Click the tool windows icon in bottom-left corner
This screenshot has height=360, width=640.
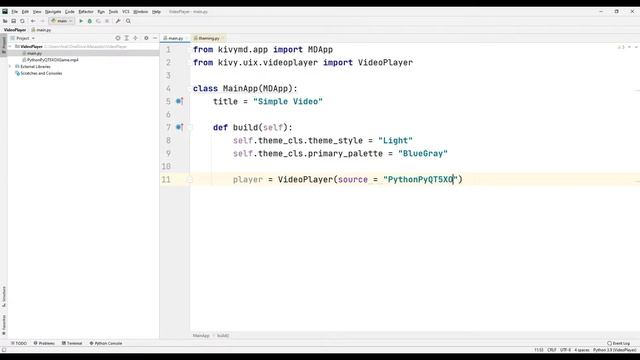[4, 350]
